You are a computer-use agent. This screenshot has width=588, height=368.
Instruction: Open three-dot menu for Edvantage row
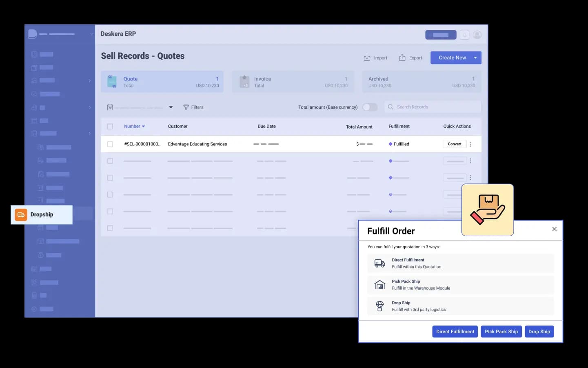click(x=470, y=144)
